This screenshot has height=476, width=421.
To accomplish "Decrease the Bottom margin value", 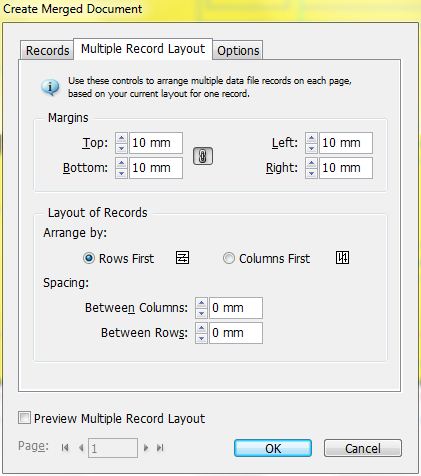I will pos(122,173).
